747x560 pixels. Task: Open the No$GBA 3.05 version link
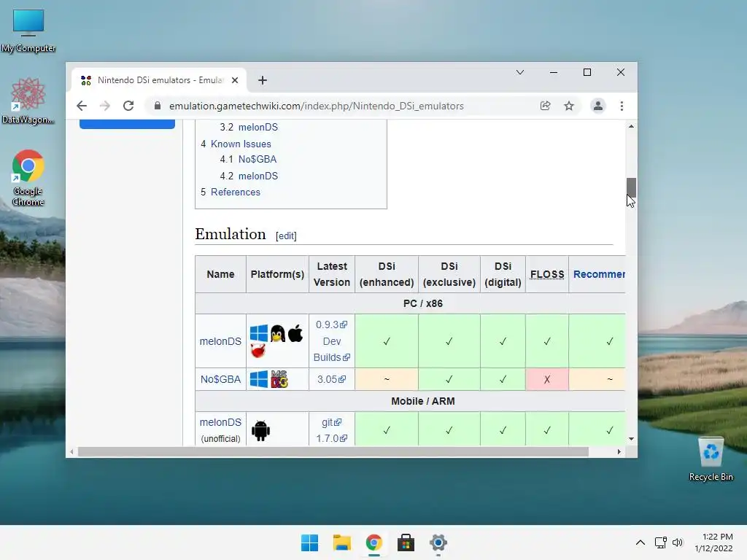331,379
